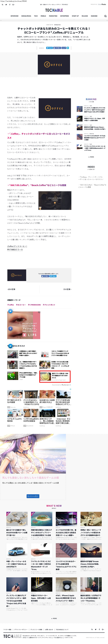Open MARKETING in the navigation bar

[53, 16]
